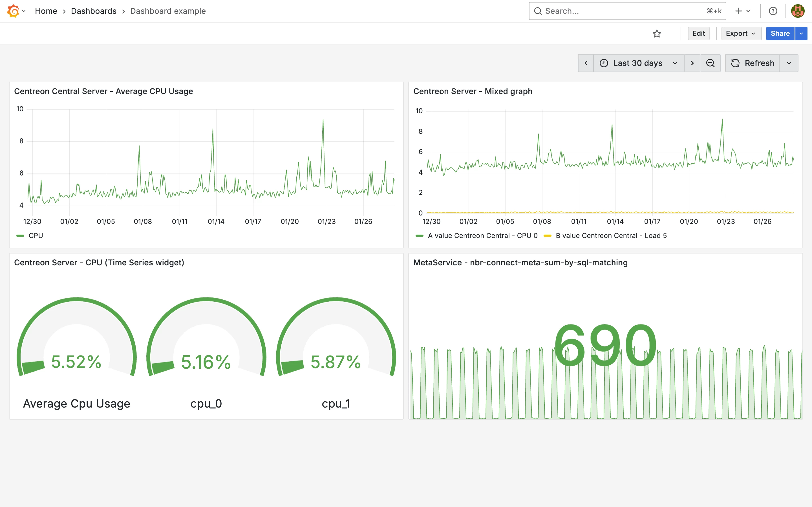Shift time range backward
The height and width of the screenshot is (507, 812).
(x=586, y=63)
